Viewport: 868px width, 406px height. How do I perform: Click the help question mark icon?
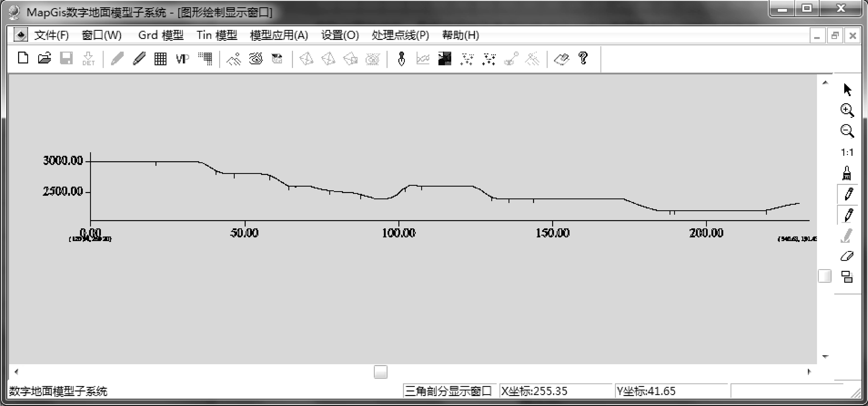click(x=584, y=59)
